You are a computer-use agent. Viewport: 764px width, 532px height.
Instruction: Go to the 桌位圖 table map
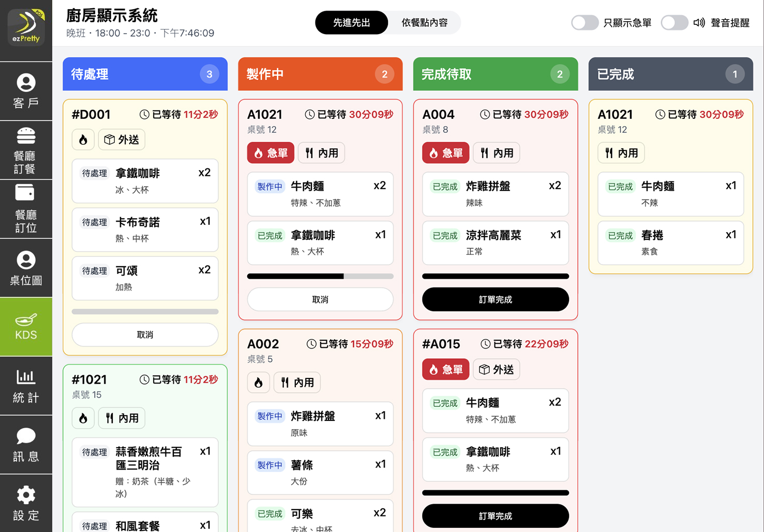pyautogui.click(x=26, y=268)
